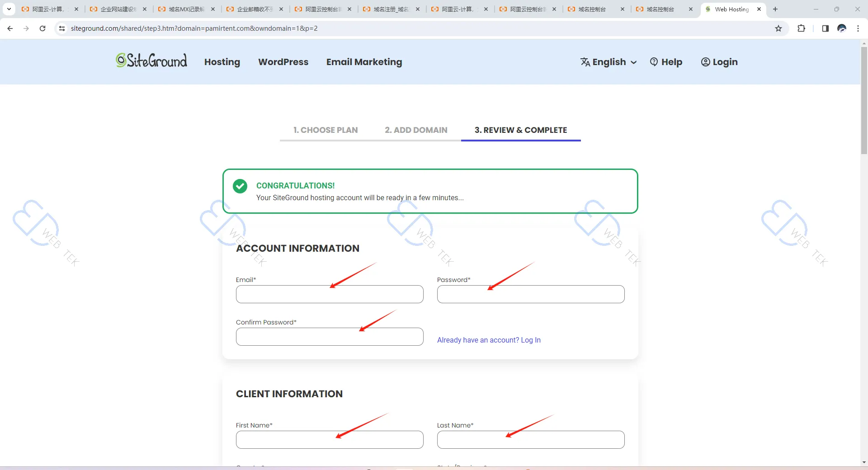Click the browser forward arrow
868x470 pixels.
coord(26,28)
